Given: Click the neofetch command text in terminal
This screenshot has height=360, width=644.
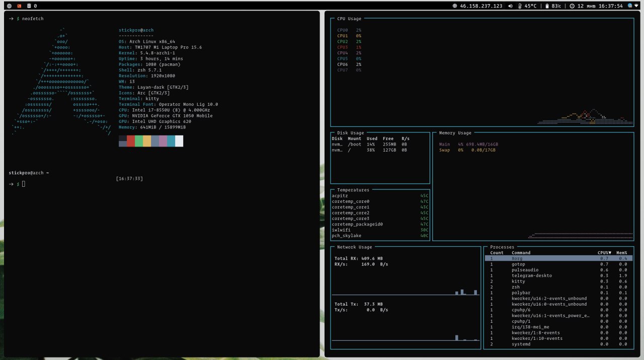Looking at the screenshot, I should pyautogui.click(x=33, y=19).
